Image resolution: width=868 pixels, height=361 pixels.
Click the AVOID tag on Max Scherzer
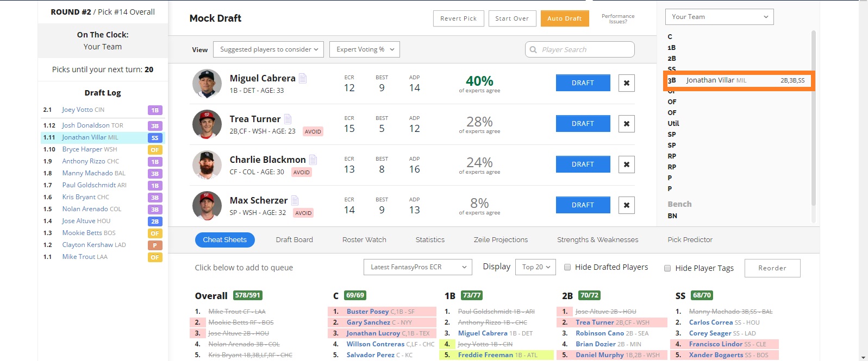click(x=303, y=213)
